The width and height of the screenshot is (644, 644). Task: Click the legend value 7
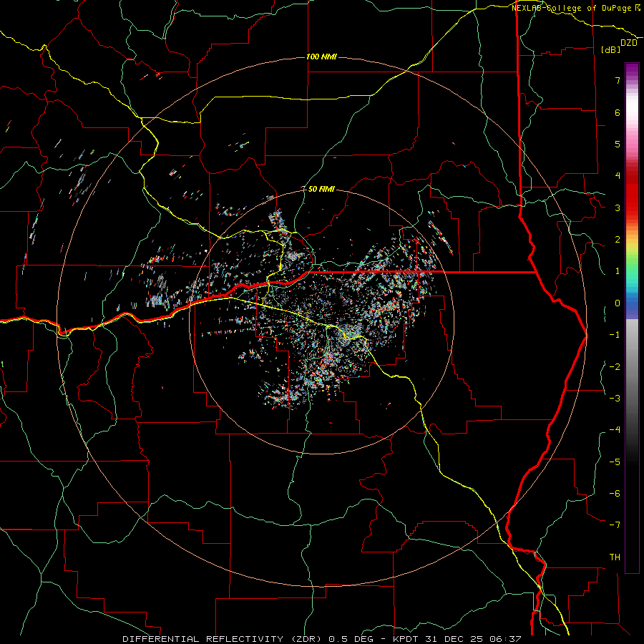click(618, 80)
